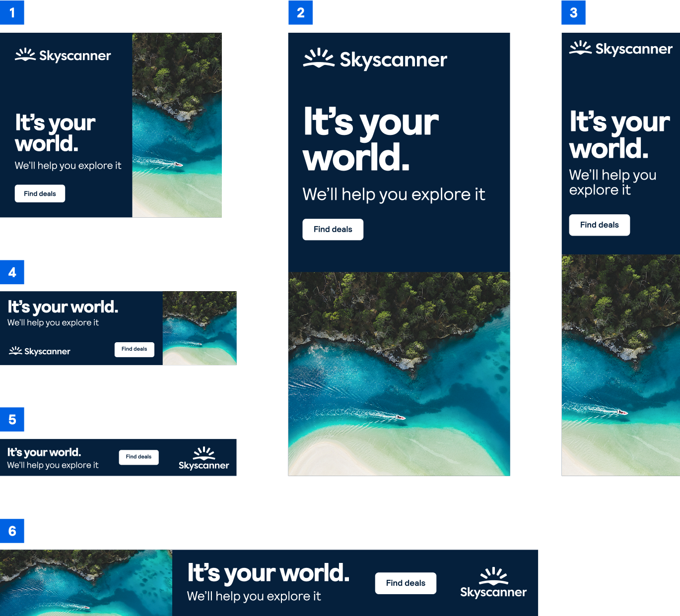Click Skyscanner logo in banner 4

(x=40, y=351)
